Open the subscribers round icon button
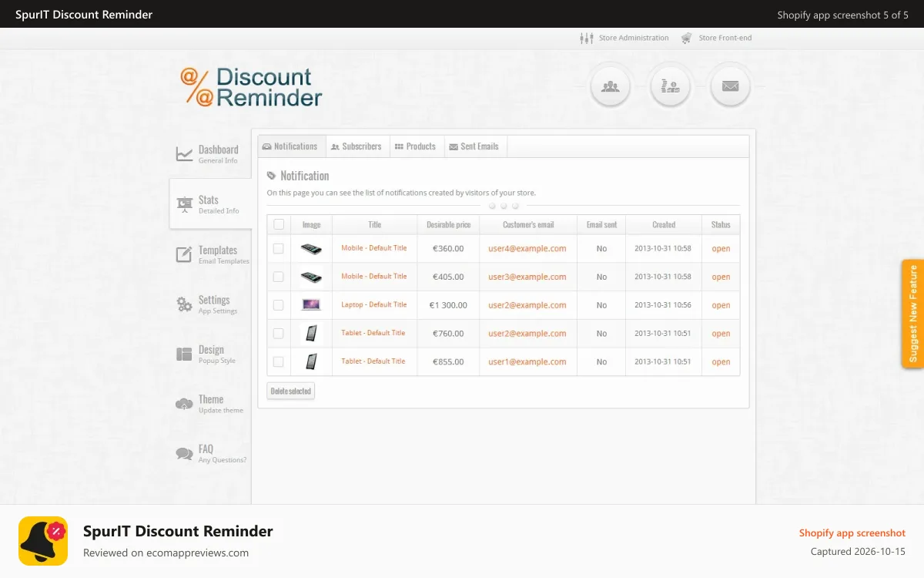This screenshot has width=924, height=578. tap(611, 86)
